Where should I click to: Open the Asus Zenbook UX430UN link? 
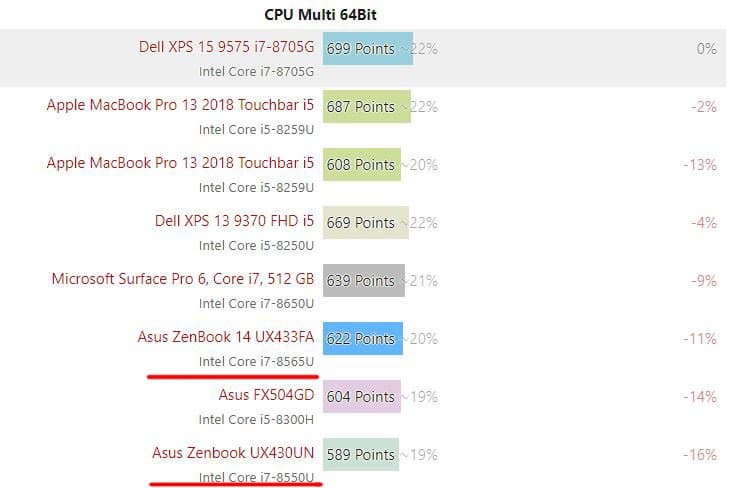(x=233, y=453)
